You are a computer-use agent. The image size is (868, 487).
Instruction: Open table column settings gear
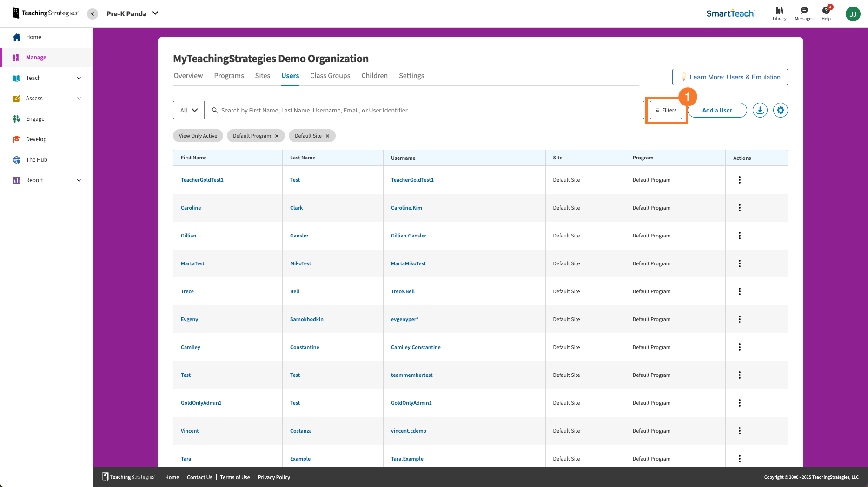point(780,110)
